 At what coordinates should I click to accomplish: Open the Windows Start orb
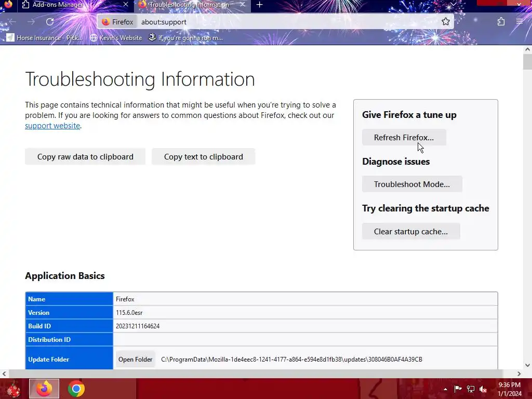(13, 389)
